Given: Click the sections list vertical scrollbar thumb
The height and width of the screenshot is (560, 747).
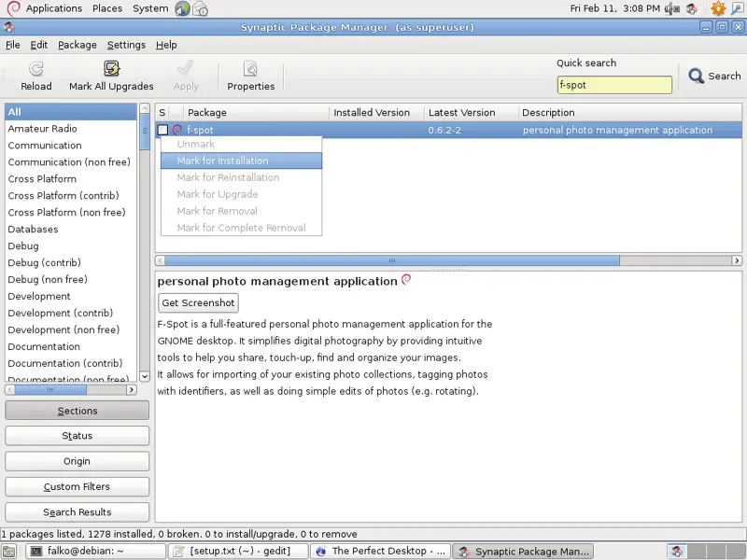Looking at the screenshot, I should [x=145, y=132].
